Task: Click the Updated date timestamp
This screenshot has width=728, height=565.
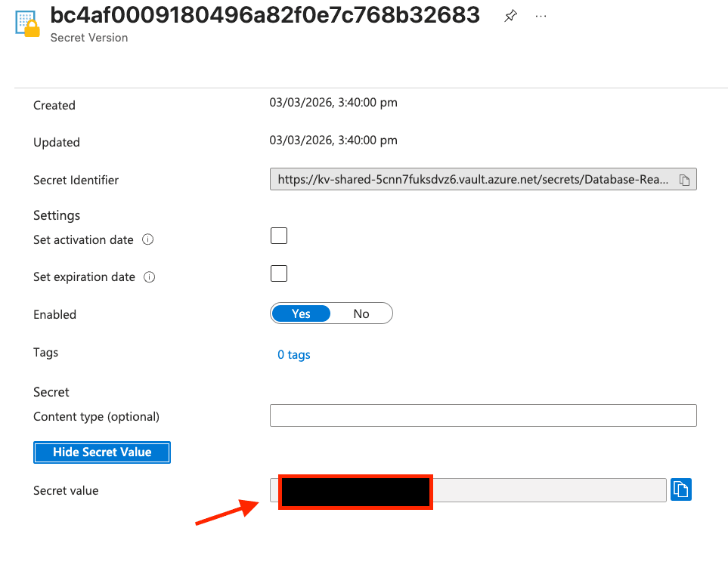Action: [333, 140]
